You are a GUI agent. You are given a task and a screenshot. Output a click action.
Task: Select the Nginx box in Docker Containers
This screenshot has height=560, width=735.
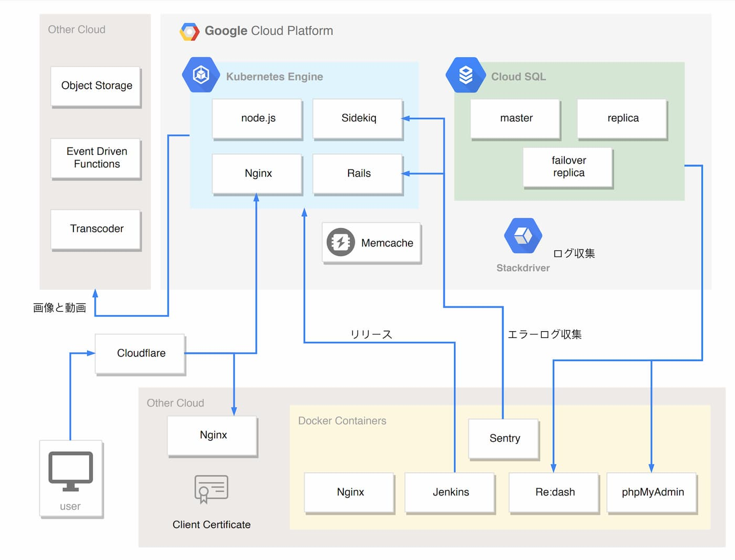click(350, 493)
